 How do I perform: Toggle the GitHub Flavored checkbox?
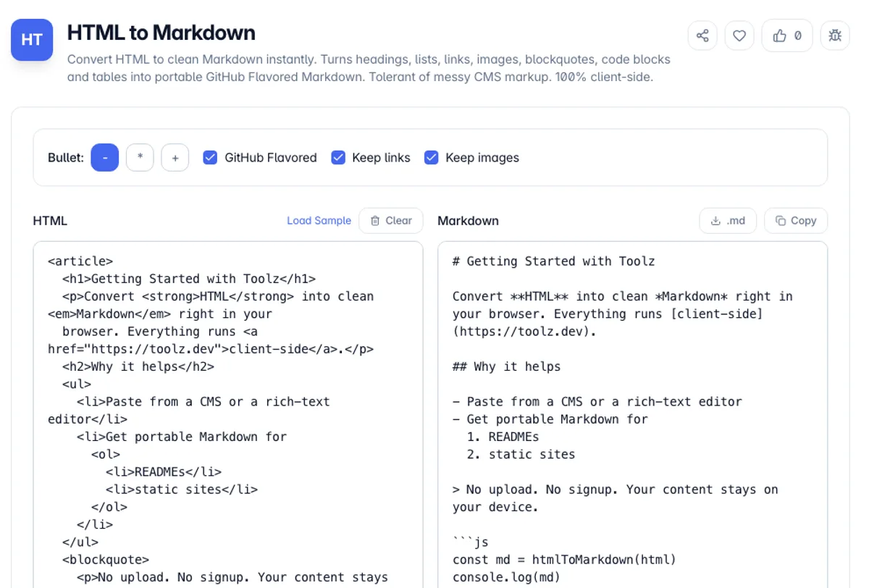pyautogui.click(x=210, y=157)
